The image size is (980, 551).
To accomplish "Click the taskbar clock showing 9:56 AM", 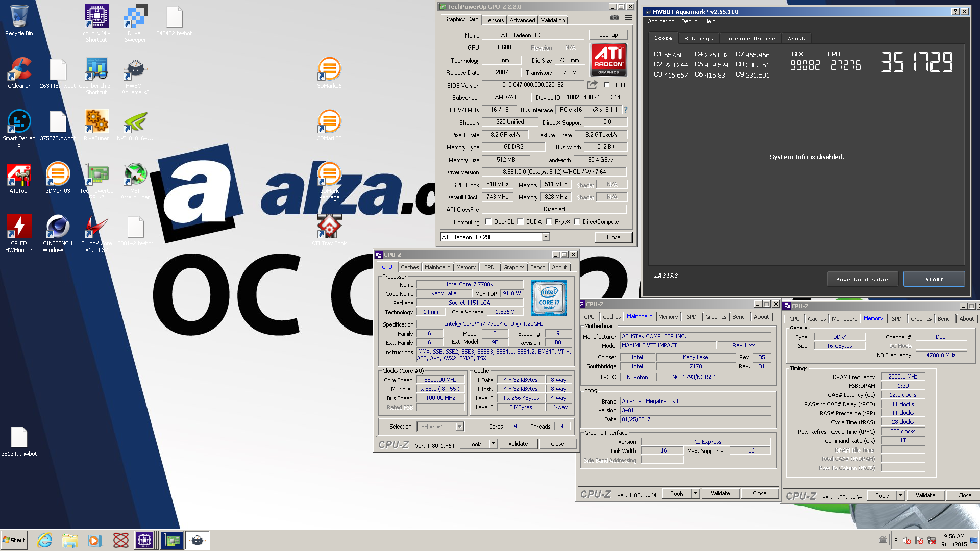I will pyautogui.click(x=954, y=540).
